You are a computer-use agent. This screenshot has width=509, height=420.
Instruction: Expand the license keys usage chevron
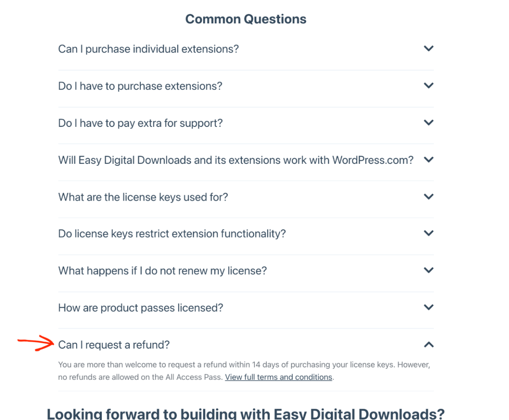[428, 196]
